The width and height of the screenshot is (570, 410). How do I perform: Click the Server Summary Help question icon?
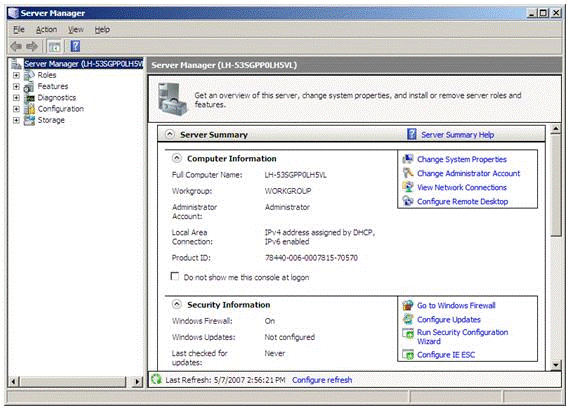(412, 134)
